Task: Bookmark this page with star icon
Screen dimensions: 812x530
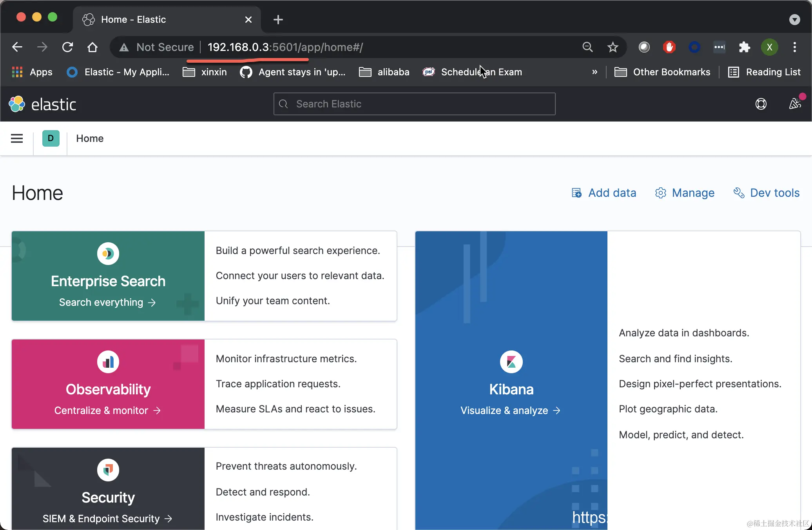Action: click(x=613, y=47)
